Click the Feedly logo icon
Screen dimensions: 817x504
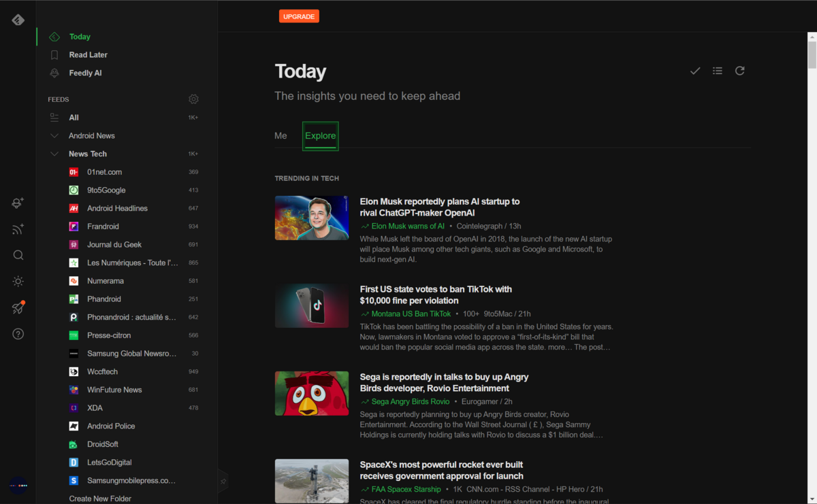[x=18, y=20]
